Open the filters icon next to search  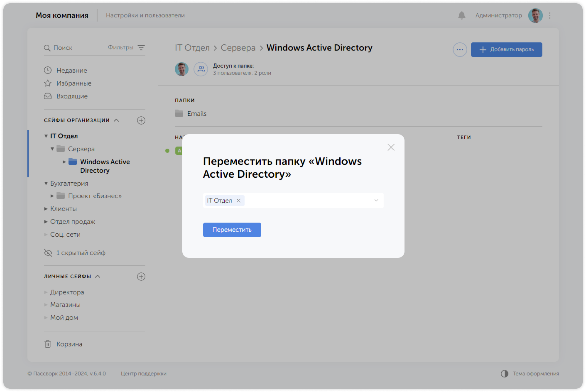click(141, 48)
